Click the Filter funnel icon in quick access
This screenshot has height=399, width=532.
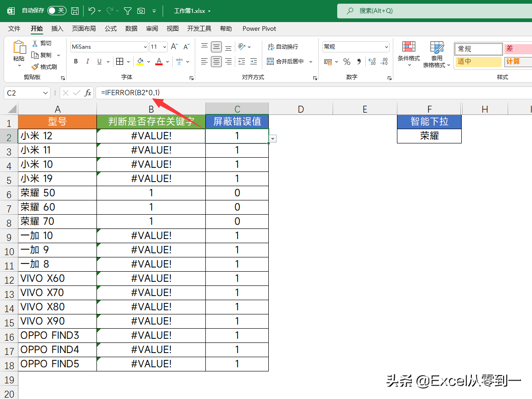tap(128, 11)
